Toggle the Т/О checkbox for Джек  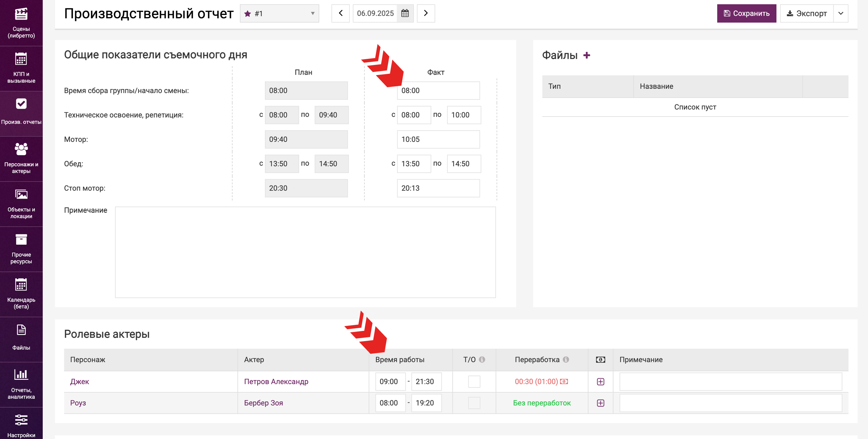click(x=474, y=382)
